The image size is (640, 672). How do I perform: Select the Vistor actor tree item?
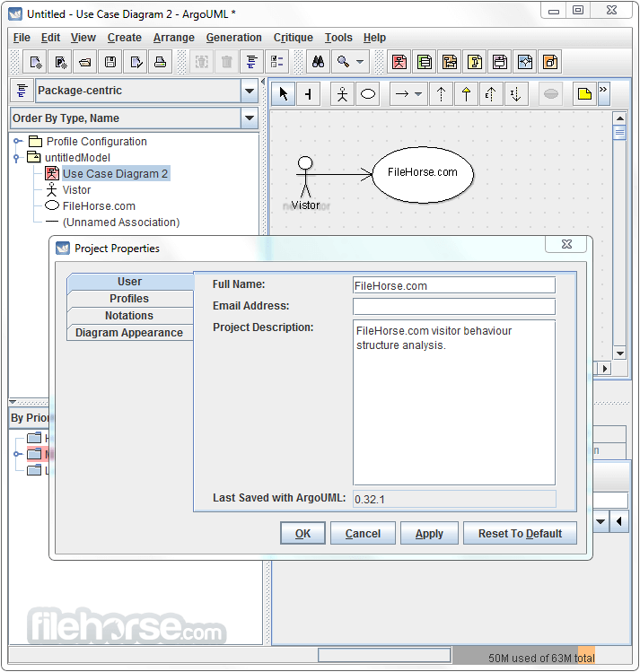click(x=76, y=190)
